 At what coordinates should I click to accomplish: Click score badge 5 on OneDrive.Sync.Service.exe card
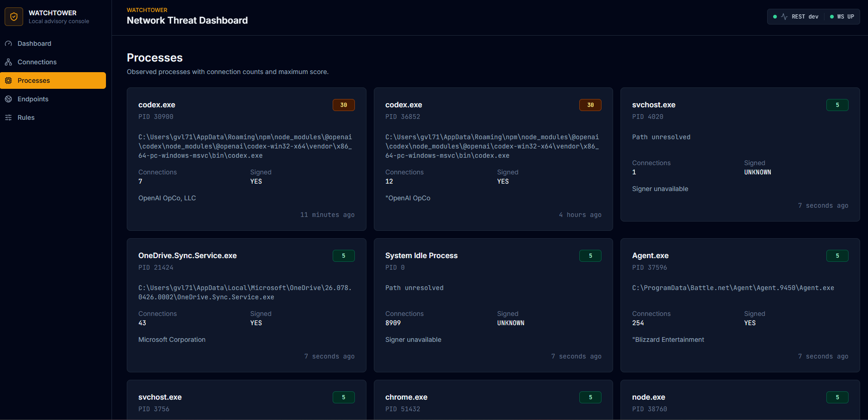(344, 256)
